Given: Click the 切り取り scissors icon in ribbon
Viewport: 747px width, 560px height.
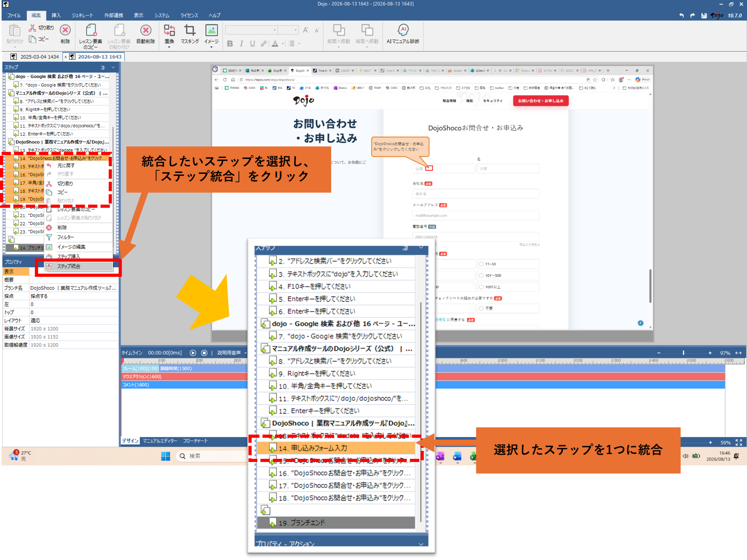Looking at the screenshot, I should [x=32, y=28].
